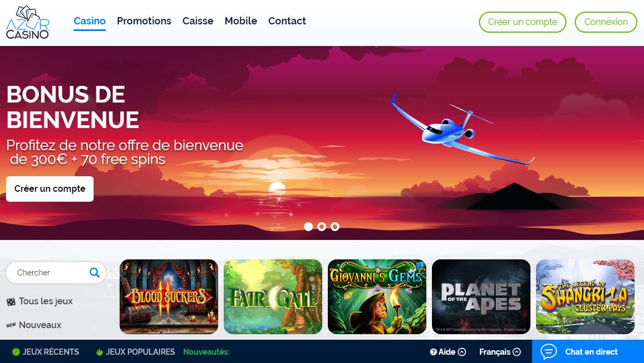Click the green clock icon for Jeux Récents
The width and height of the screenshot is (644, 363).
16,352
